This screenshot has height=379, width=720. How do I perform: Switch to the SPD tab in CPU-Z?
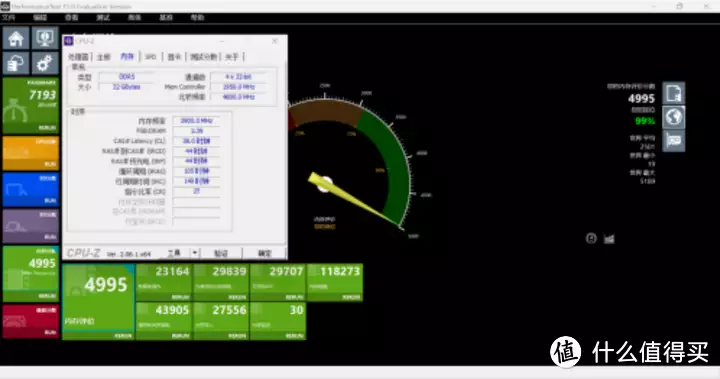pos(151,57)
